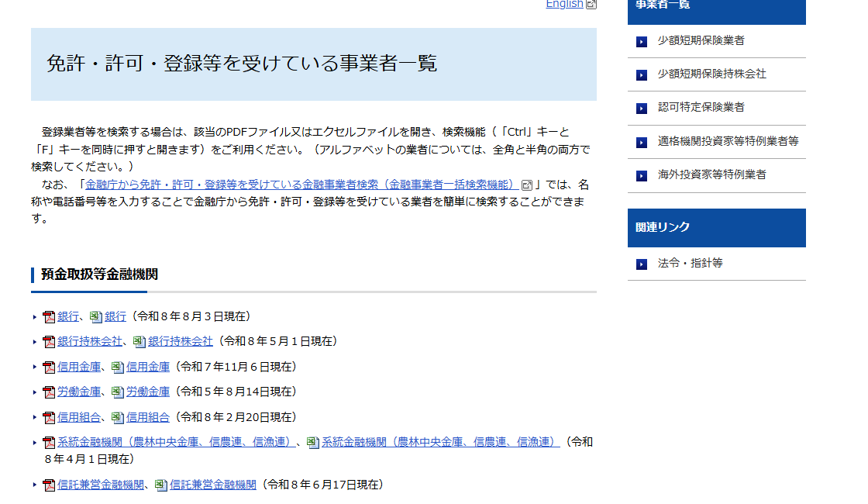
Task: Click the Excel icon for 労働金庫
Action: 118,392
